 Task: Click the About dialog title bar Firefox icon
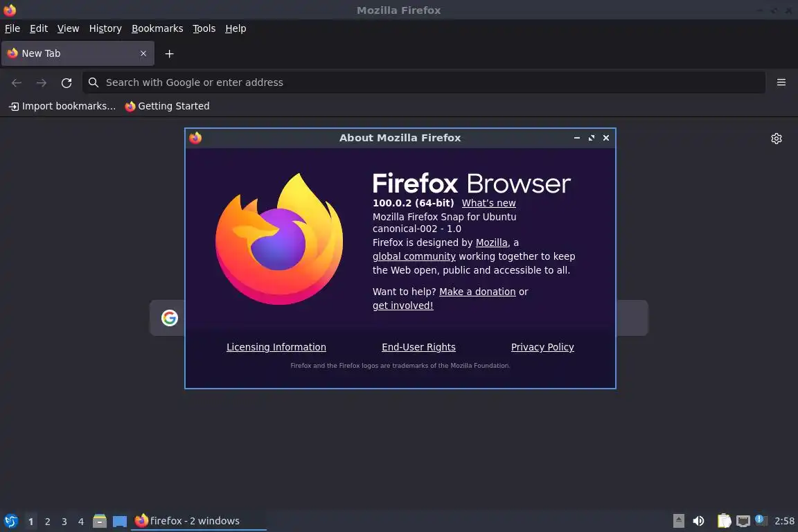(x=195, y=138)
